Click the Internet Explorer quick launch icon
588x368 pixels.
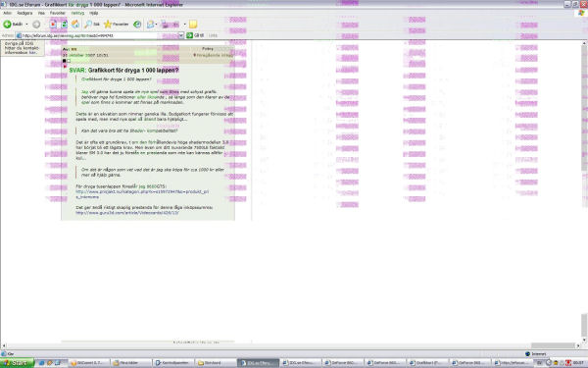point(41,363)
